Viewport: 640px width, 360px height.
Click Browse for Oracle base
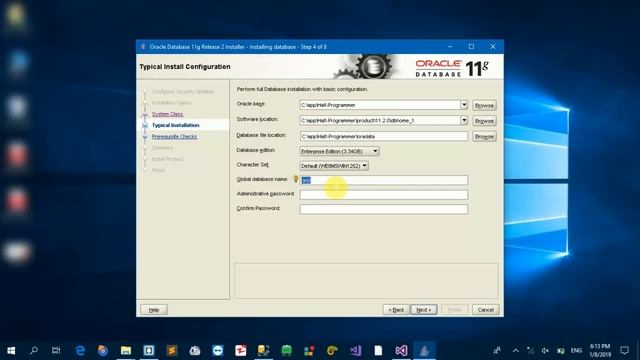[x=484, y=105]
